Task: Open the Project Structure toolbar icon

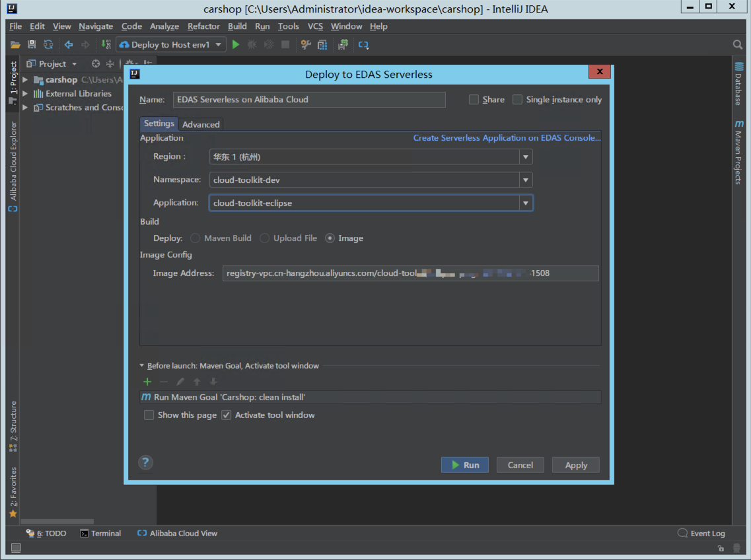Action: [x=322, y=44]
